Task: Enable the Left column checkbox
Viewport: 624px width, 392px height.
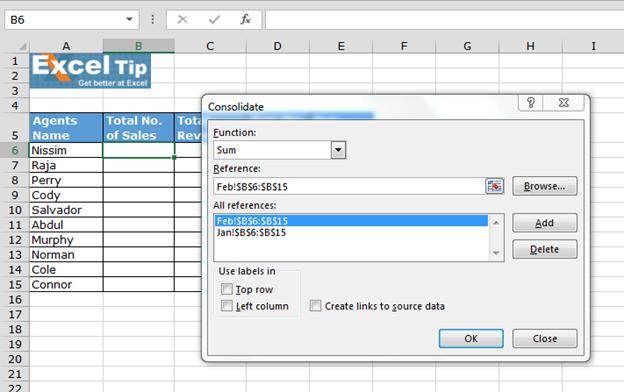Action: click(x=227, y=306)
